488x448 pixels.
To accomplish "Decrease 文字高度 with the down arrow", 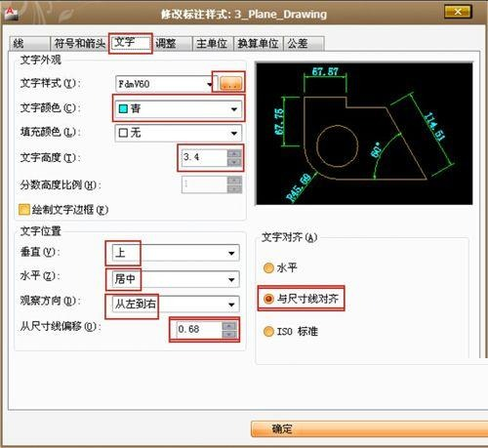I will point(234,162).
